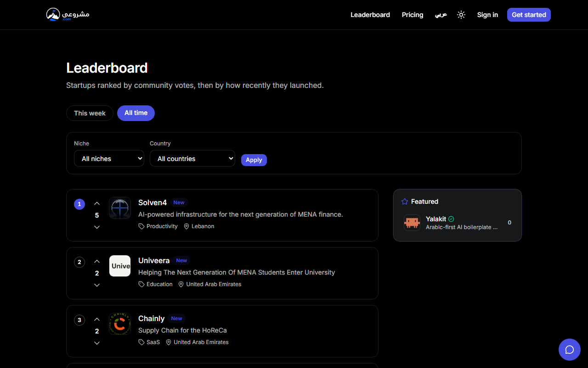
Task: Switch to the All time tab
Action: pos(136,113)
